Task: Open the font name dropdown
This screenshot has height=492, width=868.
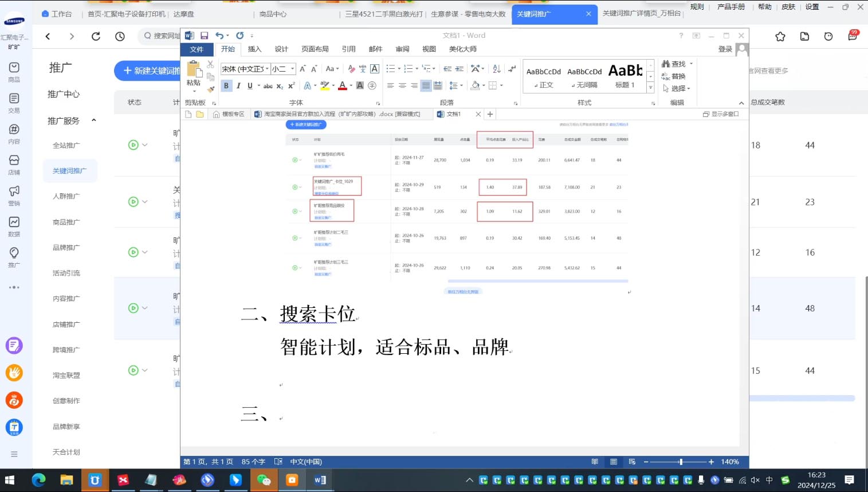Action: tap(267, 69)
